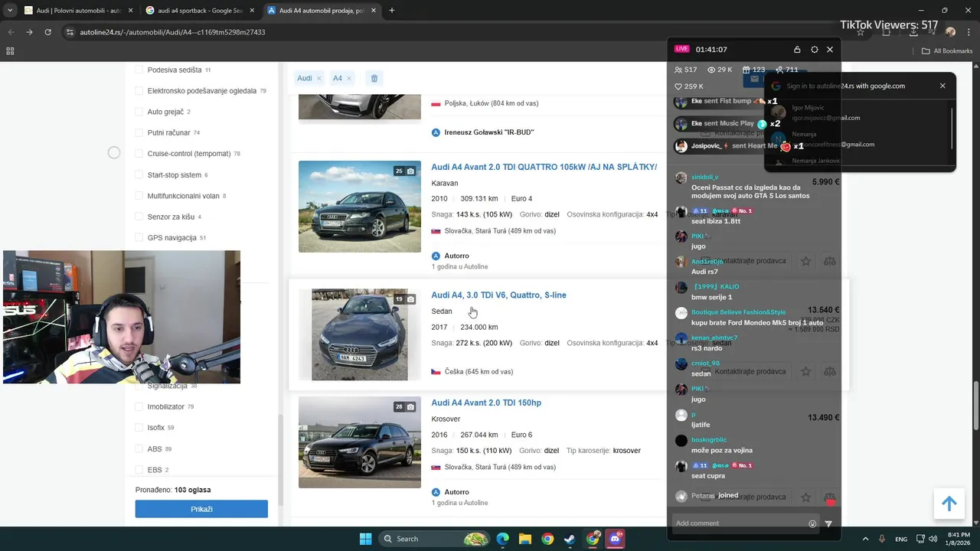Image resolution: width=980 pixels, height=551 pixels.
Task: Open photo count badge on Quattro 105kW listing
Action: pyautogui.click(x=404, y=171)
